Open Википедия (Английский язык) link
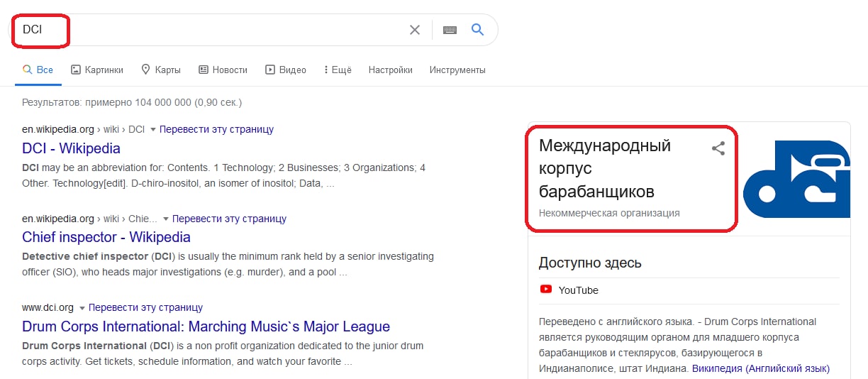868x379 pixels. coord(761,368)
